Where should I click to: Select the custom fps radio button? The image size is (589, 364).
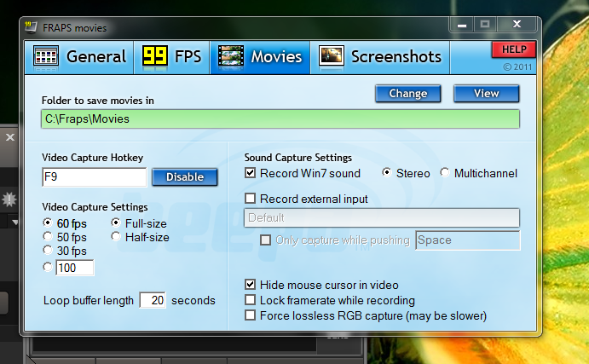(x=48, y=267)
